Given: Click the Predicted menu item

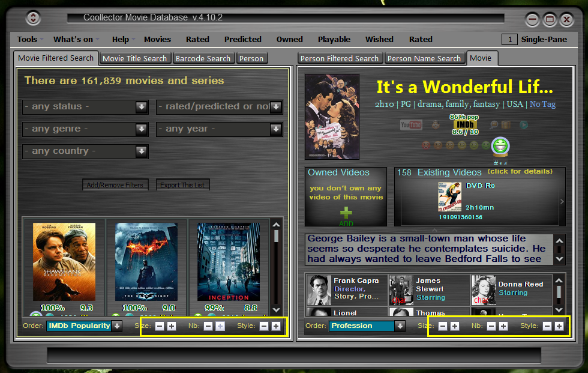Looking at the screenshot, I should coord(242,40).
